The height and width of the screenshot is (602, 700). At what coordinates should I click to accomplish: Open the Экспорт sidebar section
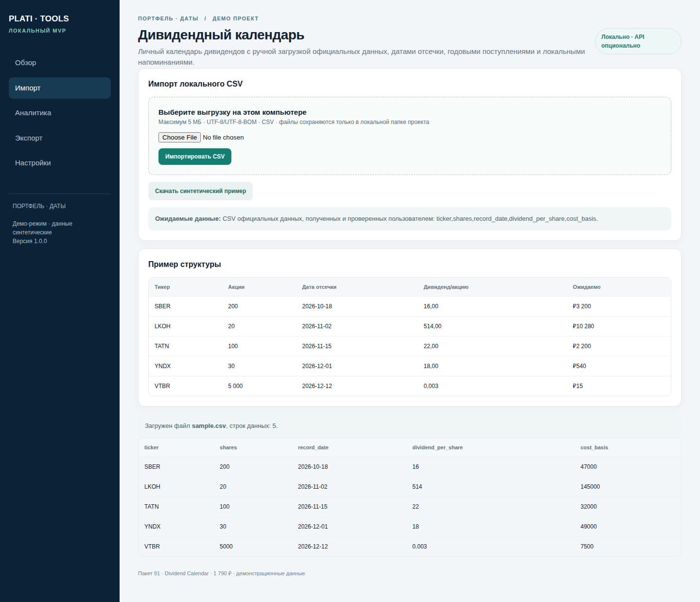[x=60, y=138]
